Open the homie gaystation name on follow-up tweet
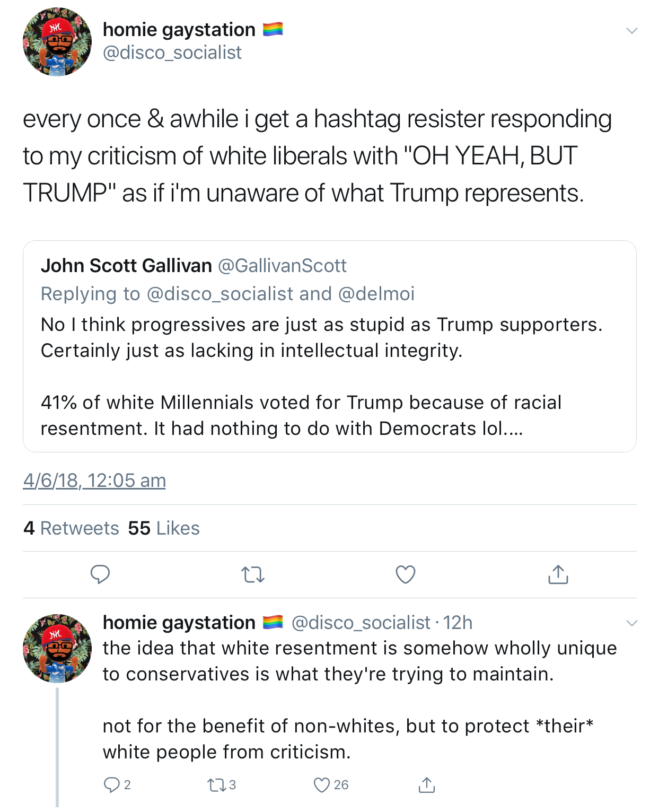This screenshot has height=812, width=650. click(x=179, y=623)
